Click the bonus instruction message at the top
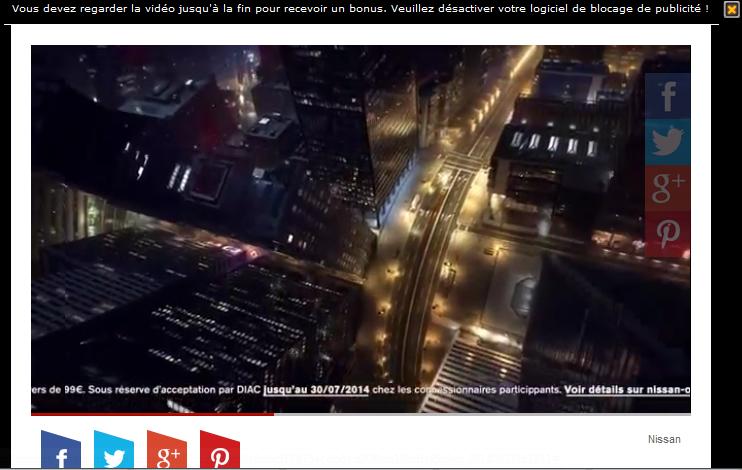Viewport: 742px width, 470px height. [200, 8]
